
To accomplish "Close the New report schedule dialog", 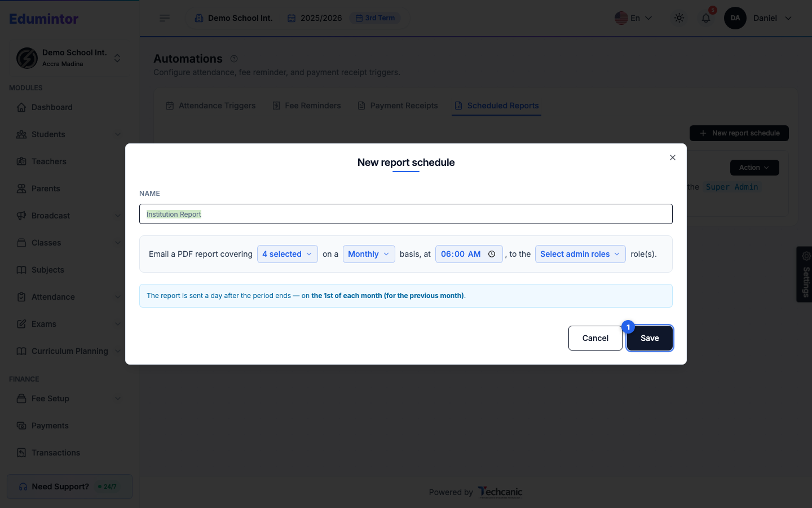I will [x=672, y=157].
